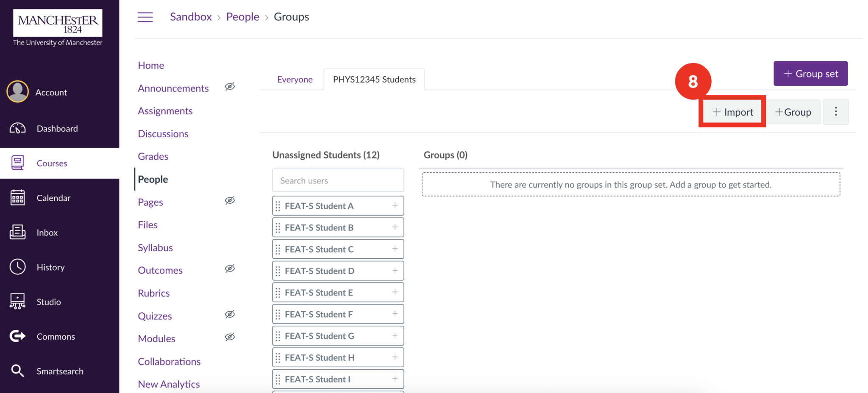Expand options for FEAT-S Student A
The image size is (868, 393).
click(x=395, y=205)
